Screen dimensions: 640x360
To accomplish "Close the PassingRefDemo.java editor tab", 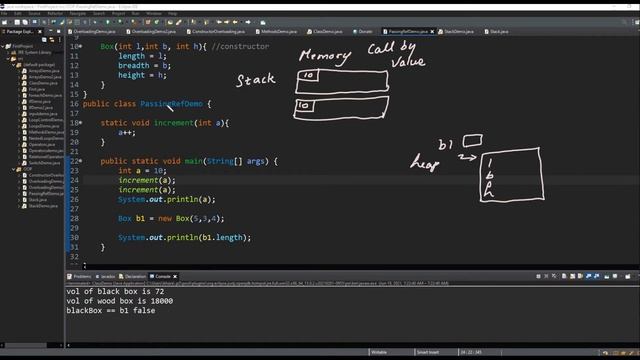I will pos(432,31).
